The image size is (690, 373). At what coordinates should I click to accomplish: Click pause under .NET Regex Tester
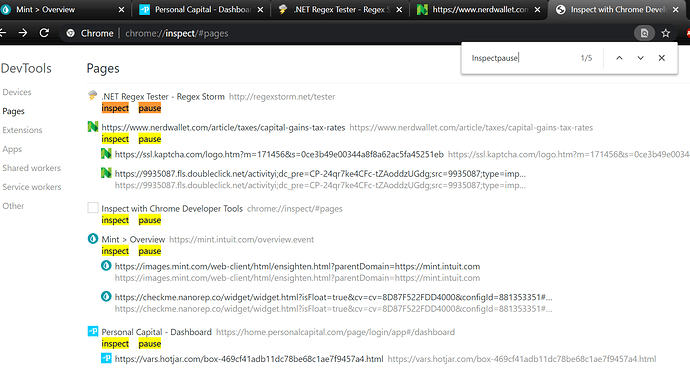[x=150, y=108]
